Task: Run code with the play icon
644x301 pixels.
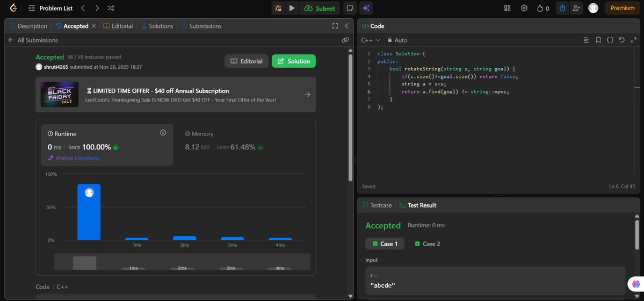Action: pos(292,8)
